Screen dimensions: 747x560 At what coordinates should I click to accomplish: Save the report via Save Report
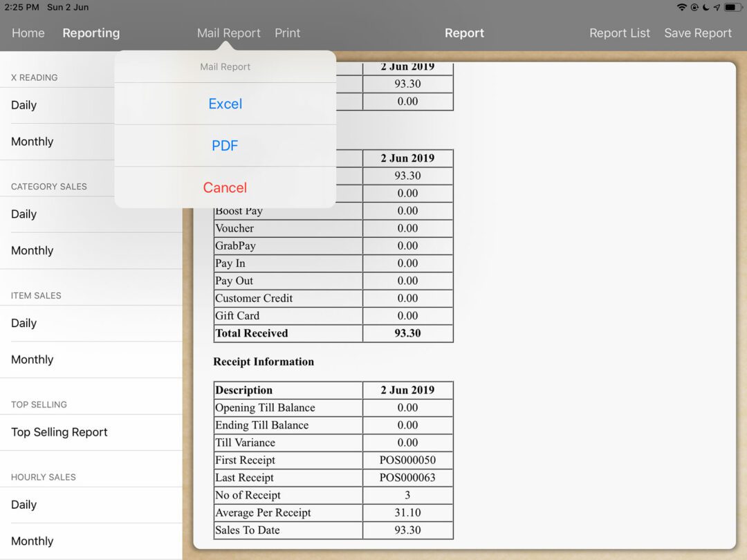(697, 33)
